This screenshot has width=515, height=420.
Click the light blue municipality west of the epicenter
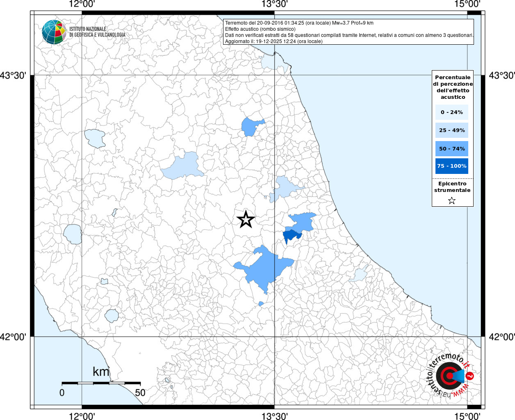(x=183, y=166)
